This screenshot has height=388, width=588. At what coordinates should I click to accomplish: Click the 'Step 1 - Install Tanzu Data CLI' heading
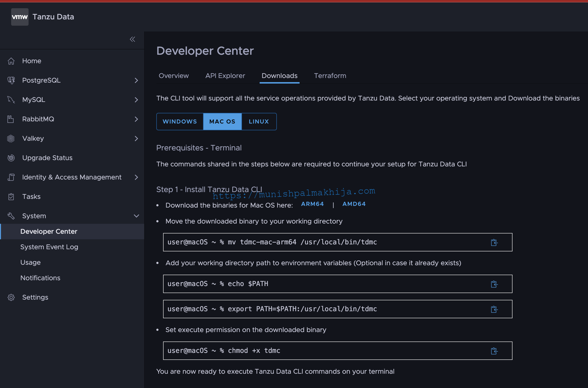[209, 189]
